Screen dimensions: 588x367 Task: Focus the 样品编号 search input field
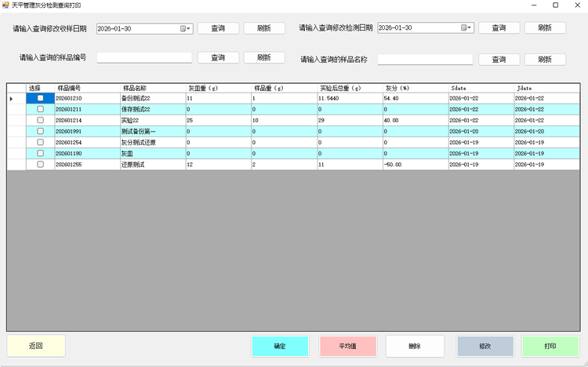[x=144, y=58]
